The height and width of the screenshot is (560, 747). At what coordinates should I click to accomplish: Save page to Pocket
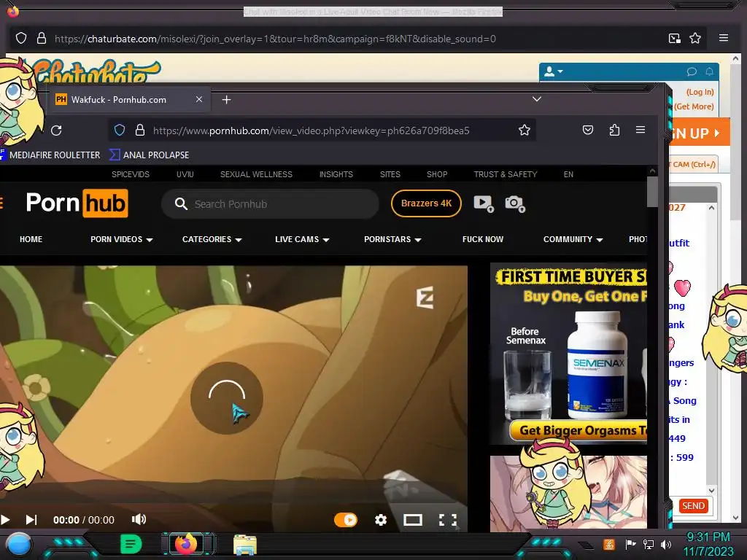coord(588,130)
